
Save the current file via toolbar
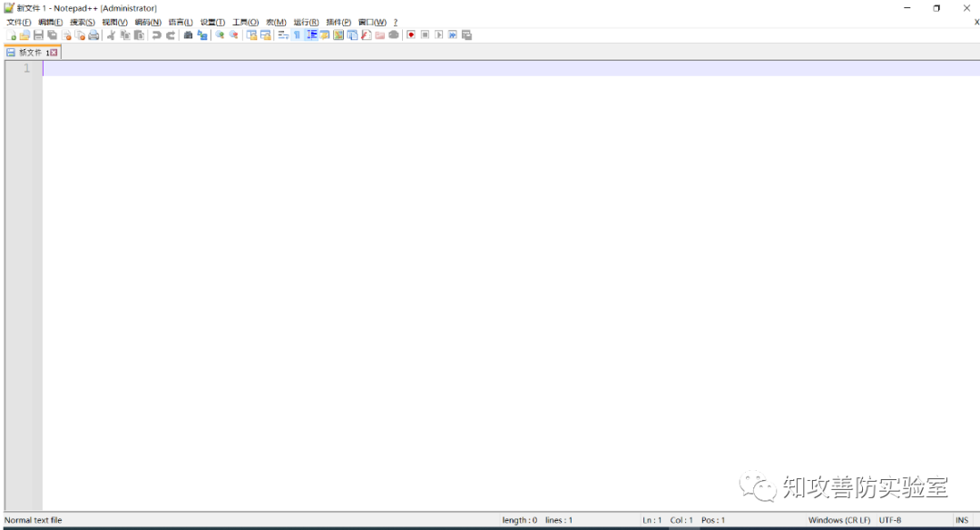[x=38, y=35]
